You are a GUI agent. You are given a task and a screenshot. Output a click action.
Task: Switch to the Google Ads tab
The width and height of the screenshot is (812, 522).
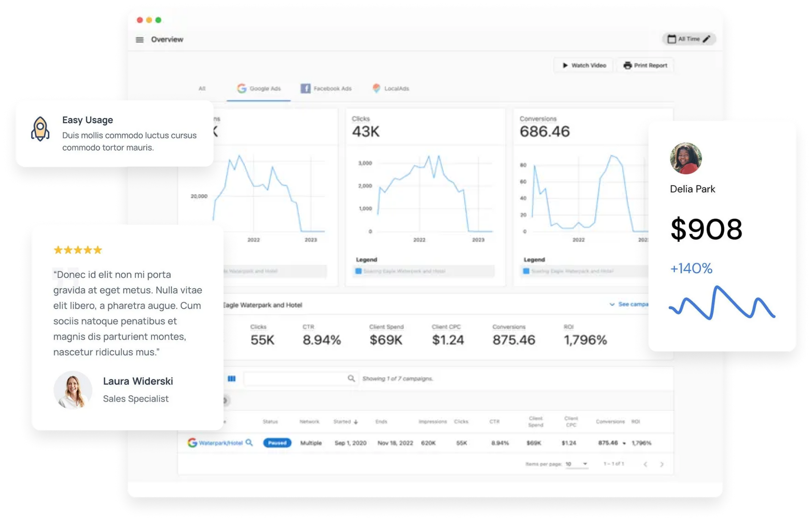[259, 88]
